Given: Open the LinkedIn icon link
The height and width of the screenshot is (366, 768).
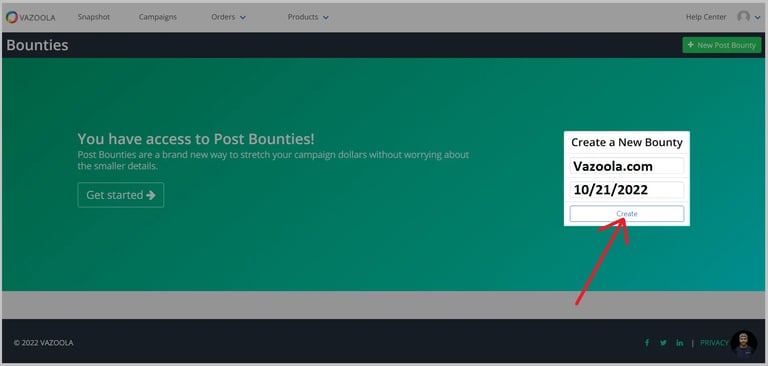Looking at the screenshot, I should click(679, 343).
